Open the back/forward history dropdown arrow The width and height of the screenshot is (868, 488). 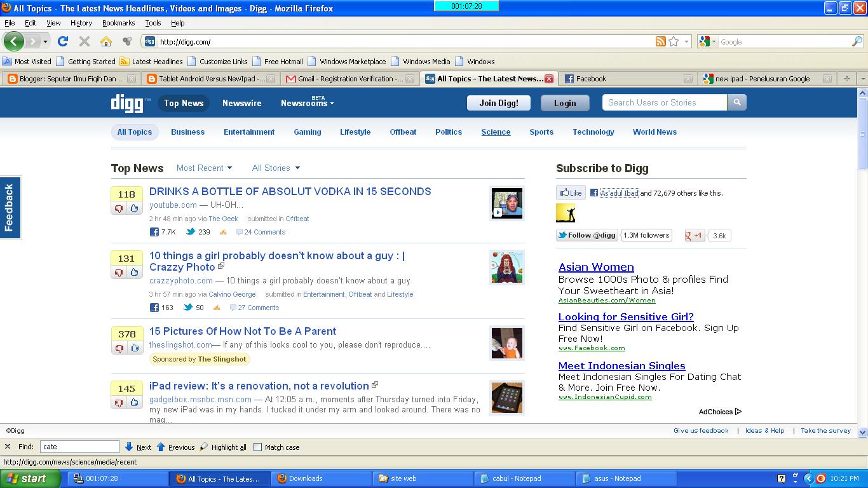point(45,41)
